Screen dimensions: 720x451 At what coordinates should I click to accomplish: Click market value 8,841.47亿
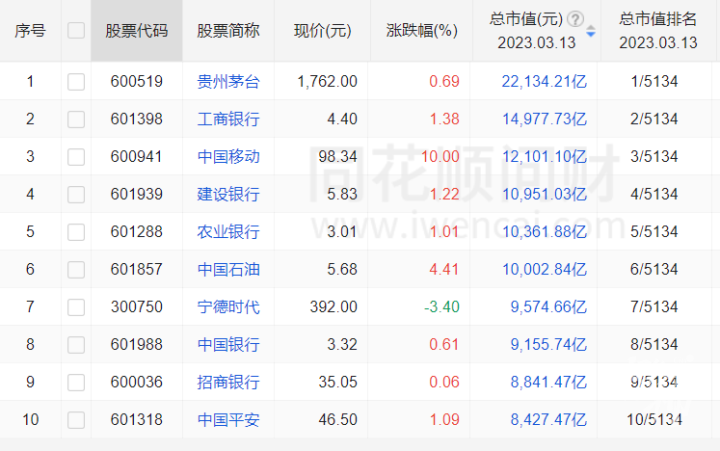tap(549, 382)
